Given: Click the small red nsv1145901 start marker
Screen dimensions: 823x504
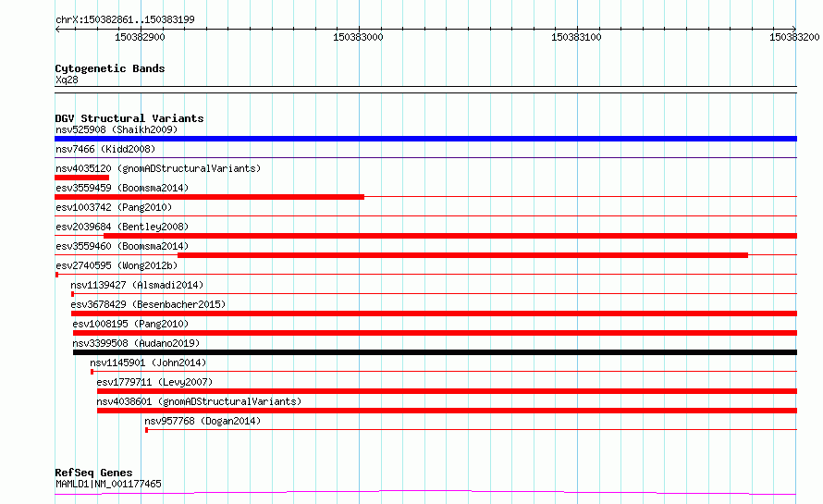Looking at the screenshot, I should pos(92,372).
